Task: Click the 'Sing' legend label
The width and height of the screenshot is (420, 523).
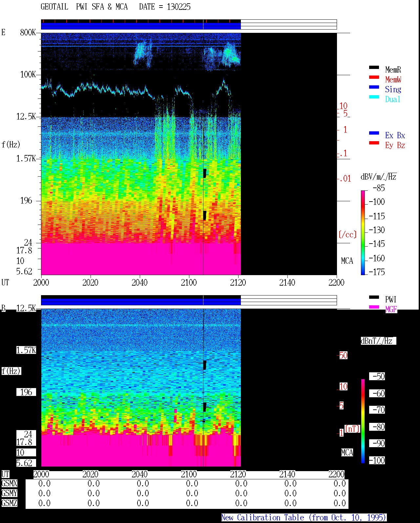Action: coord(393,89)
